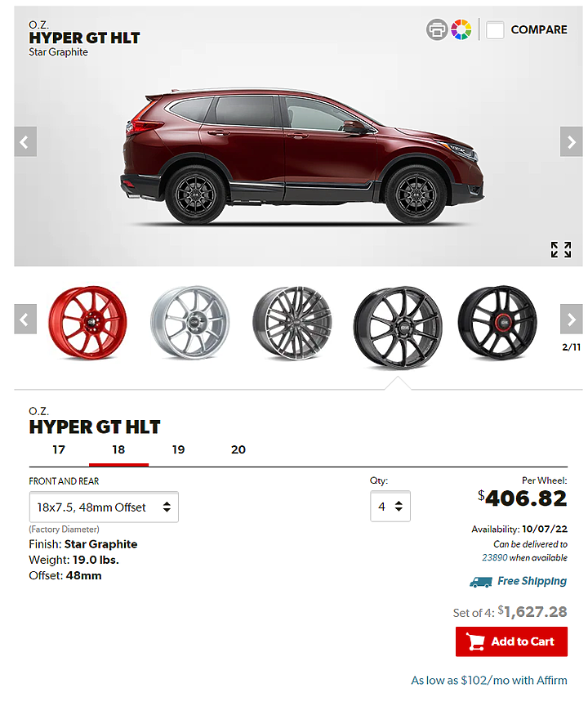Show previous wheel thumbnails in carousel
Screen dimensions: 588x715
coord(25,320)
